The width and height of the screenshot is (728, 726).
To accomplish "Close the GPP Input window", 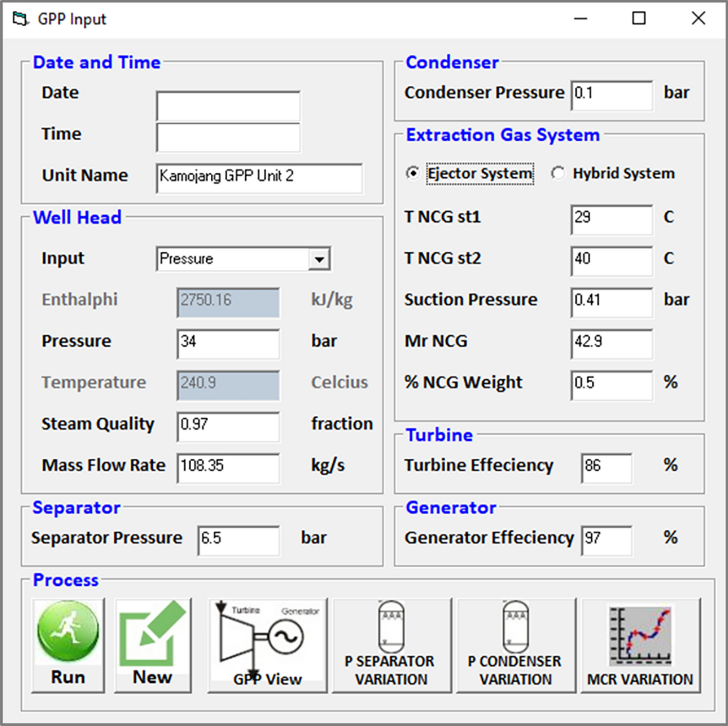I will pyautogui.click(x=698, y=19).
